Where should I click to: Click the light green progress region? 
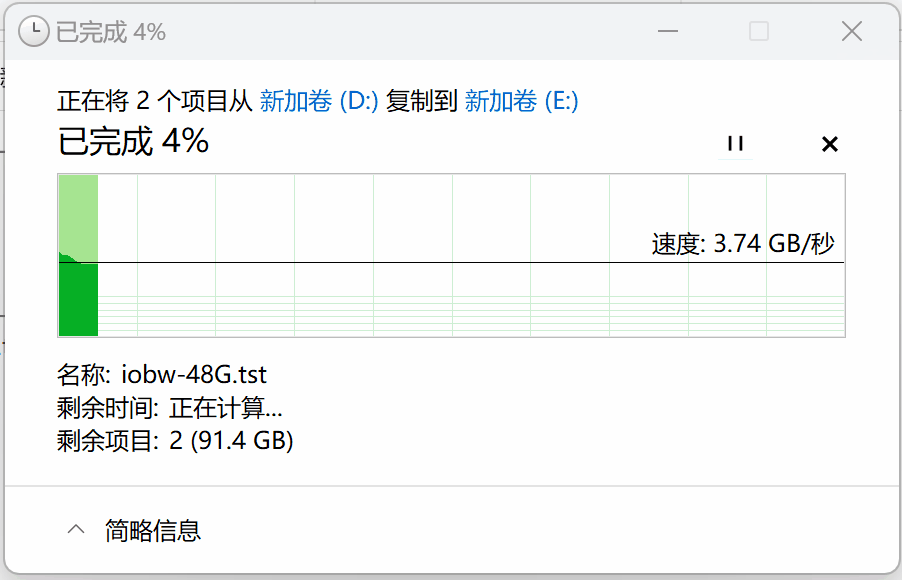78,212
